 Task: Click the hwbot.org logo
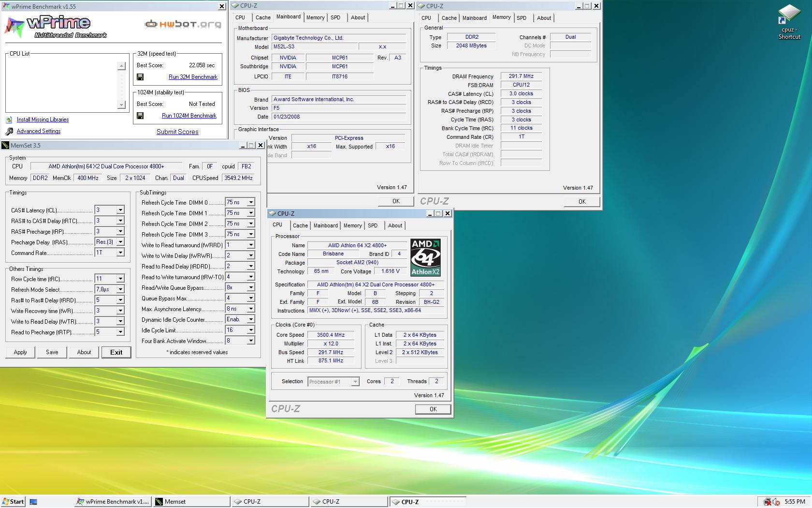(x=183, y=24)
